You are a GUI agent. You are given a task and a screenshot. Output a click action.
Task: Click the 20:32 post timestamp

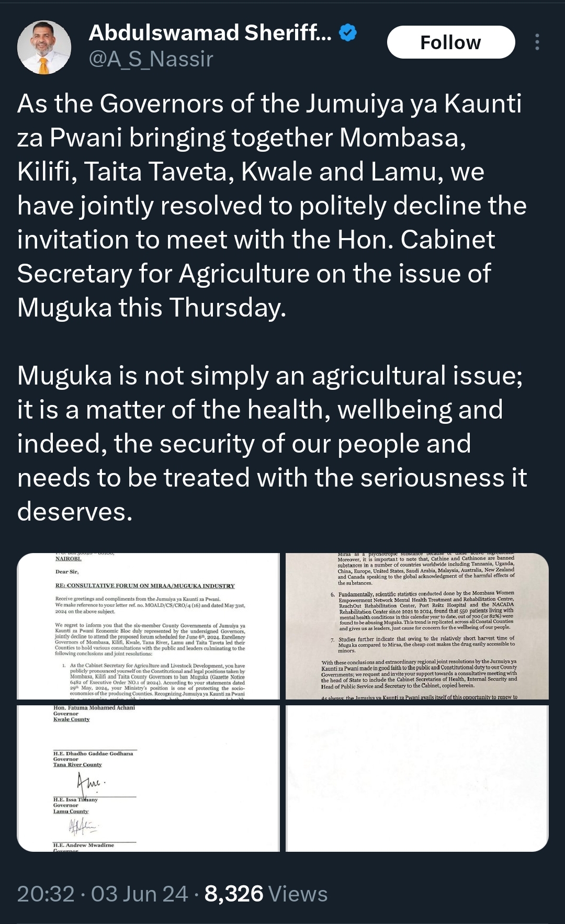46,894
